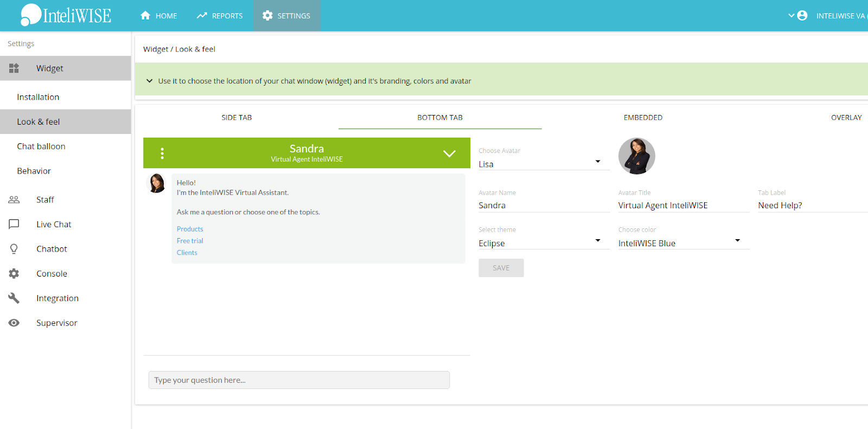The height and width of the screenshot is (429, 868).
Task: Click the Staff people icon
Action: [14, 200]
